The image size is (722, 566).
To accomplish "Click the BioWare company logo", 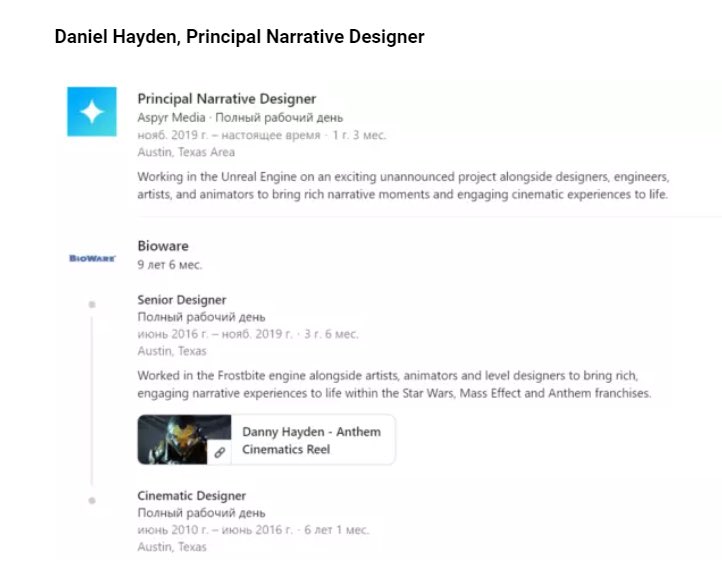I will point(92,258).
